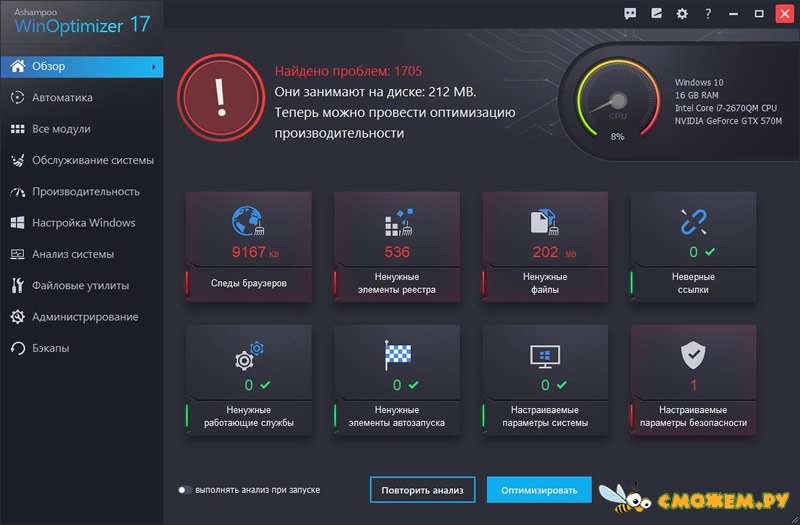
Task: Toggle выполнять анализ при запуске switch
Action: [184, 490]
